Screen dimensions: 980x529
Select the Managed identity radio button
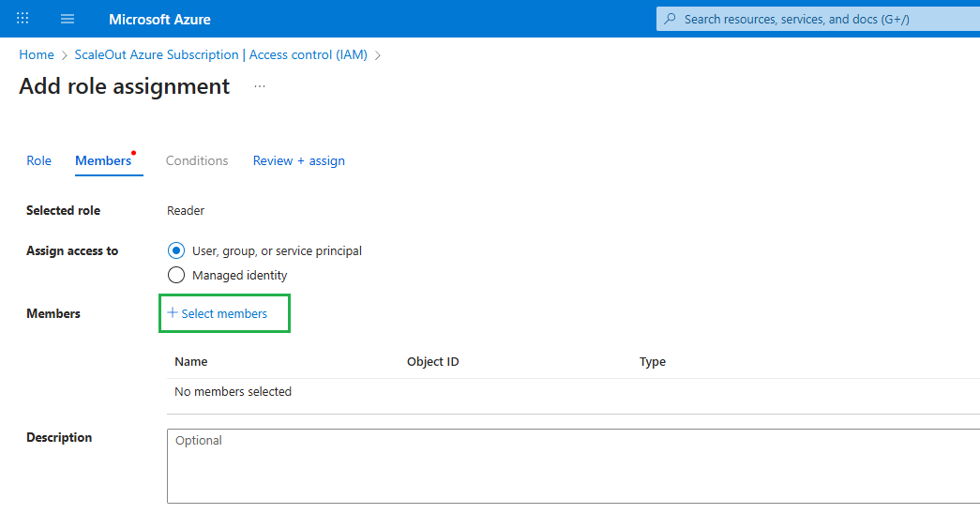point(176,275)
